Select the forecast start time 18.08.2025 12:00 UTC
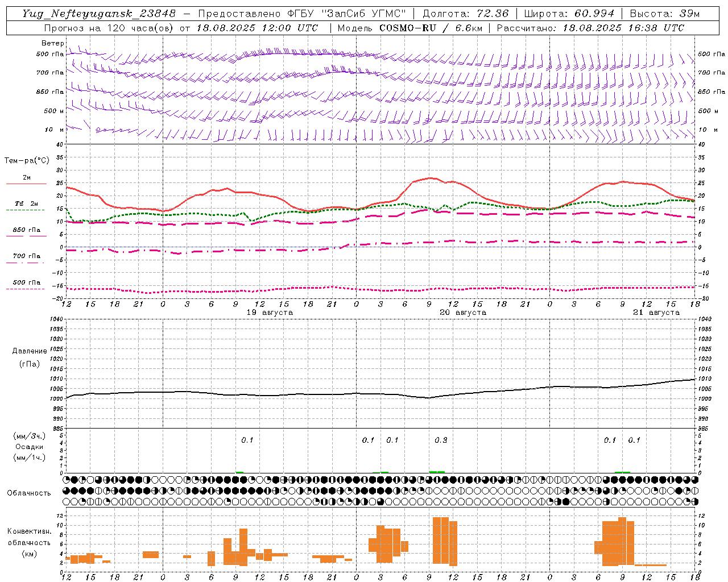This screenshot has height=582, width=728. tap(257, 28)
